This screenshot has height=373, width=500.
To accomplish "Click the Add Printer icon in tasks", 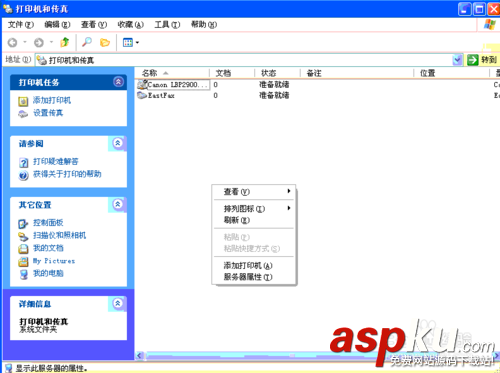I will [23, 101].
